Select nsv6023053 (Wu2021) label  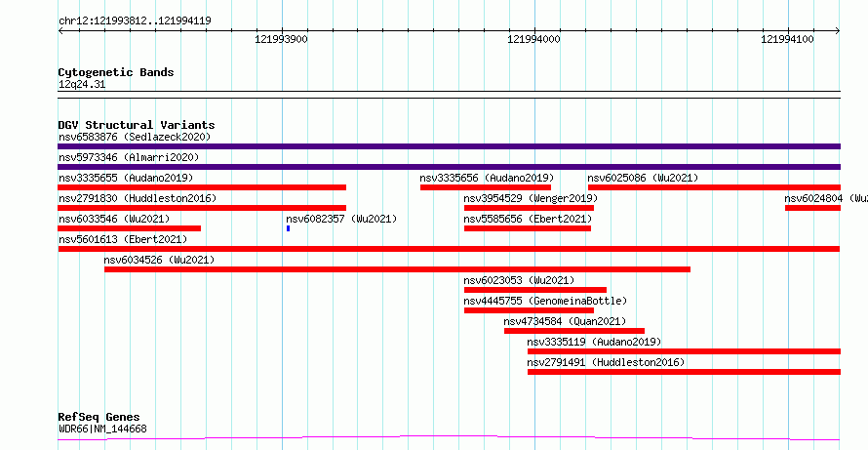(519, 280)
